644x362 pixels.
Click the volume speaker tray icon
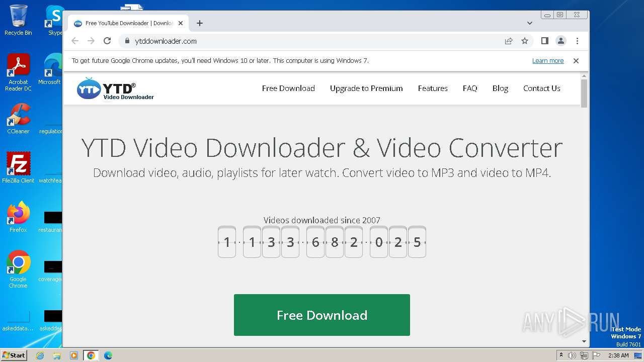pyautogui.click(x=572, y=355)
